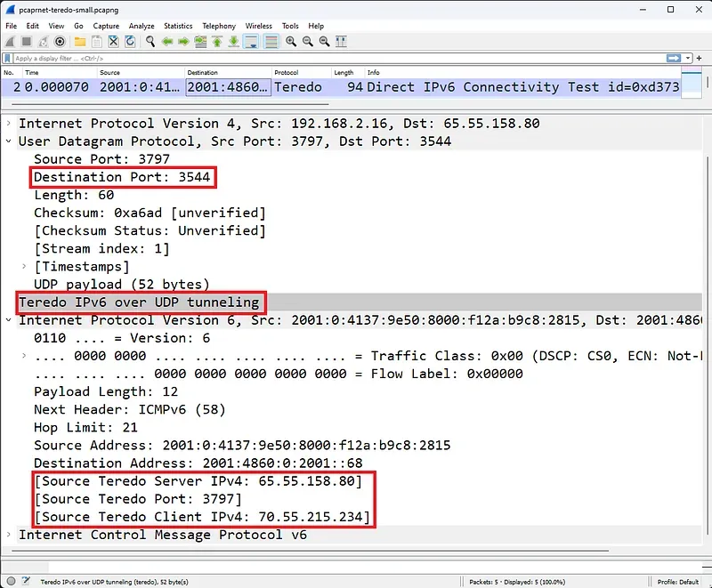The height and width of the screenshot is (588, 712).
Task: Reload the capture file icon
Action: pyautogui.click(x=130, y=42)
